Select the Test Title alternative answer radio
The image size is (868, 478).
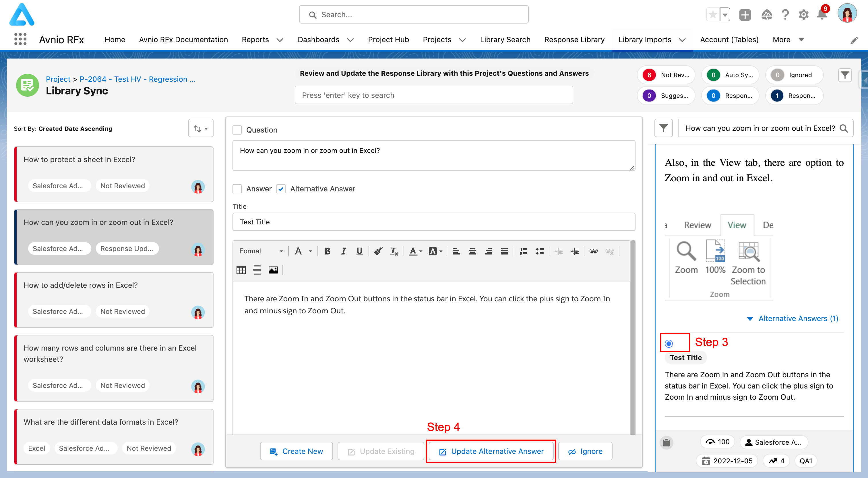[x=669, y=343]
